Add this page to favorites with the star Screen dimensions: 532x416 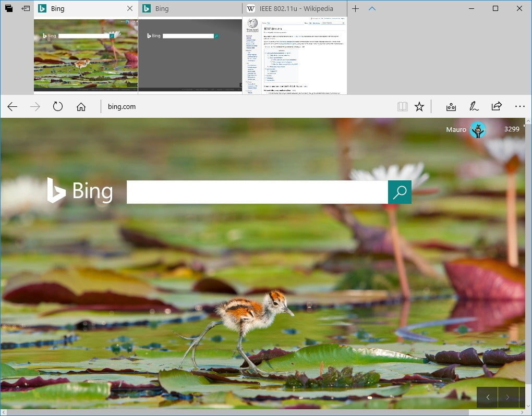419,107
